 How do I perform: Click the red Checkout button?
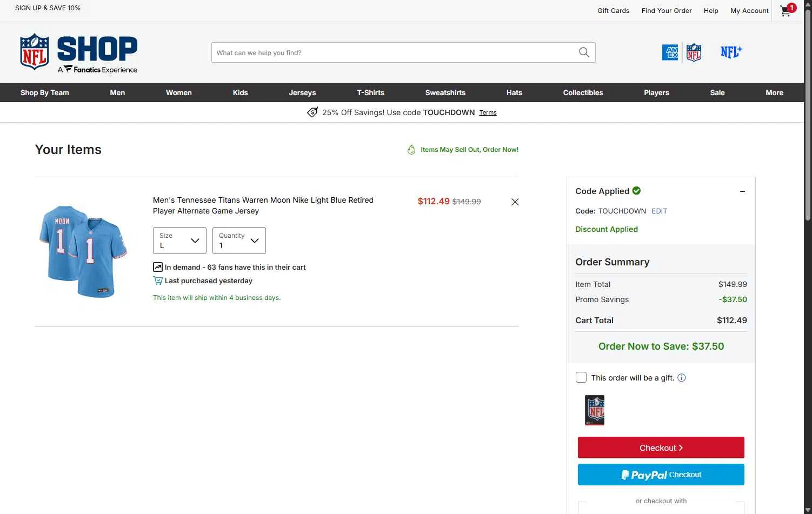coord(661,448)
